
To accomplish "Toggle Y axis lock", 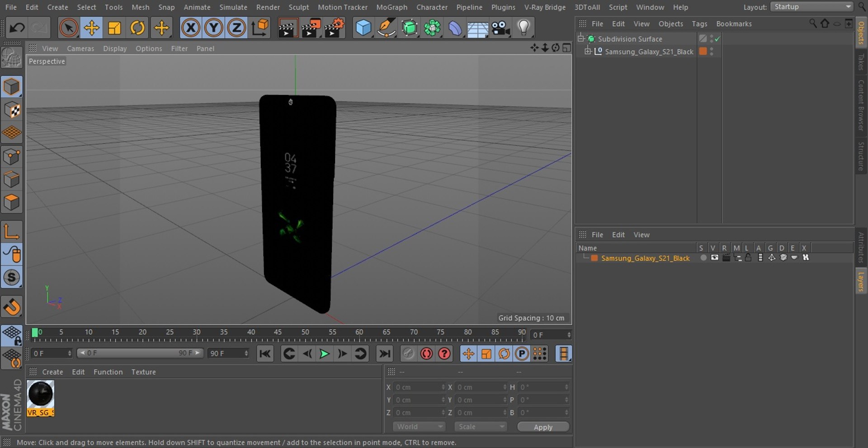I will [x=213, y=28].
